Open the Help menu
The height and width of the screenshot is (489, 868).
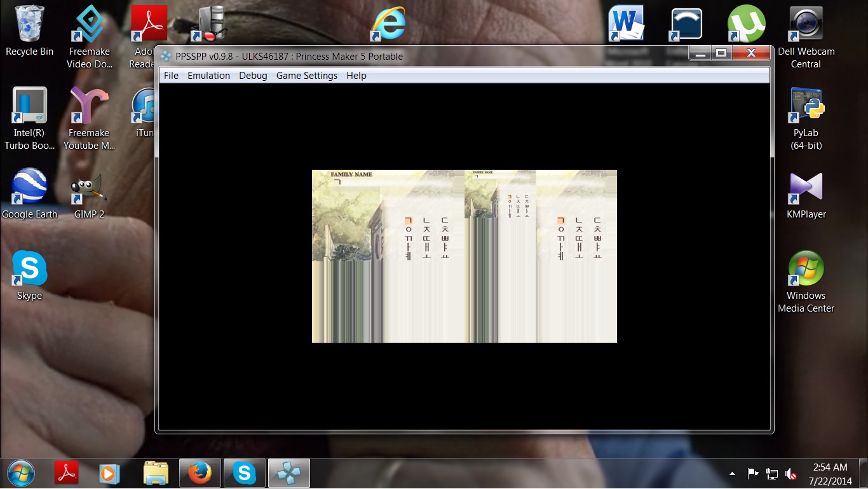click(356, 76)
